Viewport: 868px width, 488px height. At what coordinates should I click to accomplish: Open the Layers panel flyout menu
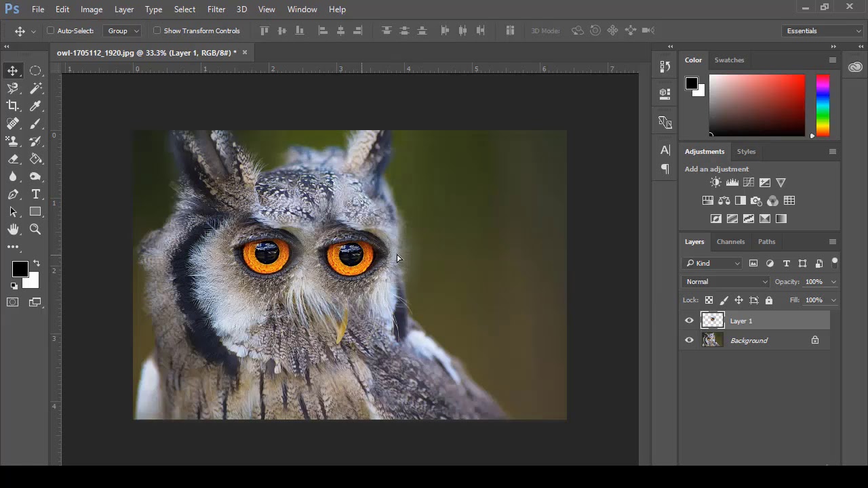tap(832, 242)
